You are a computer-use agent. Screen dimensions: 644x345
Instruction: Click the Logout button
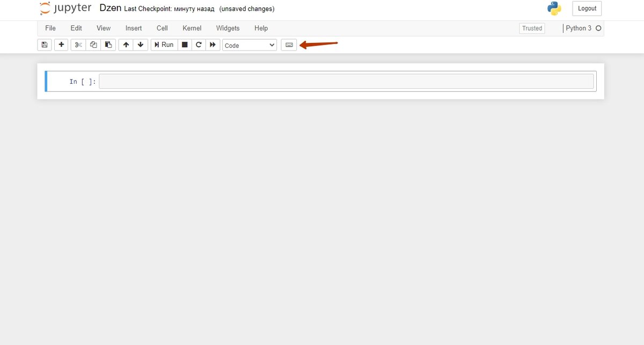[x=587, y=9]
